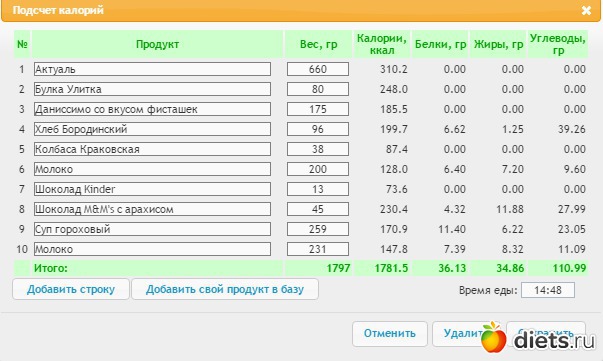
Task: Click the Добавить строку button
Action: 71,289
